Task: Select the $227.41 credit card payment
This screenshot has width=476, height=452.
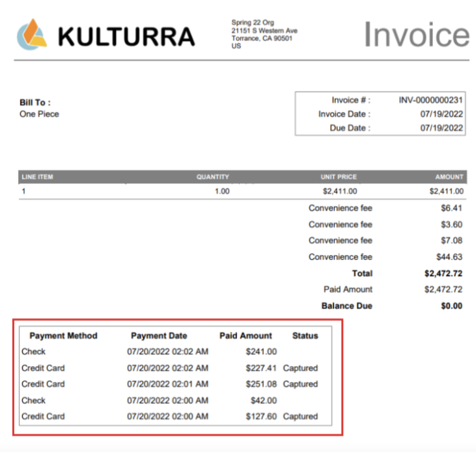Action: click(261, 368)
